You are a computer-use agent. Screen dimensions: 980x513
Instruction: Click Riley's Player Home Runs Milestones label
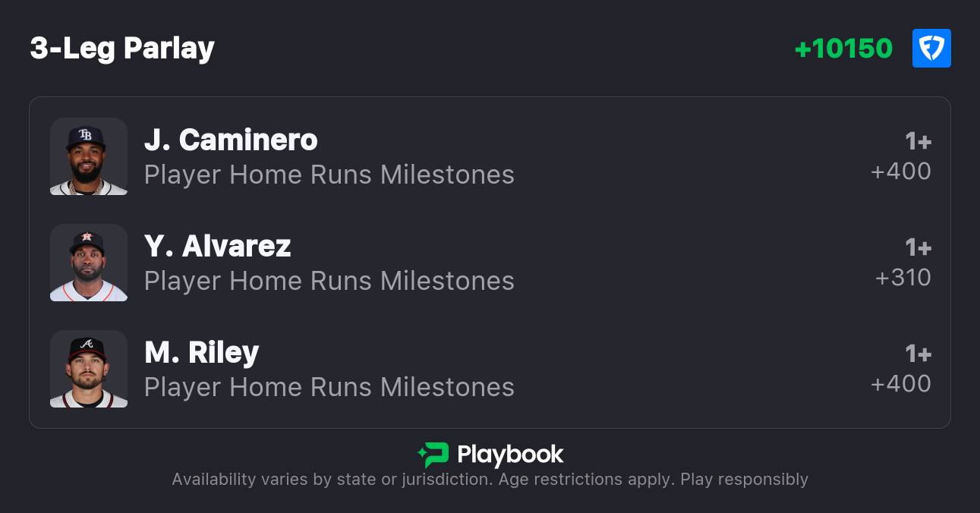tap(329, 387)
